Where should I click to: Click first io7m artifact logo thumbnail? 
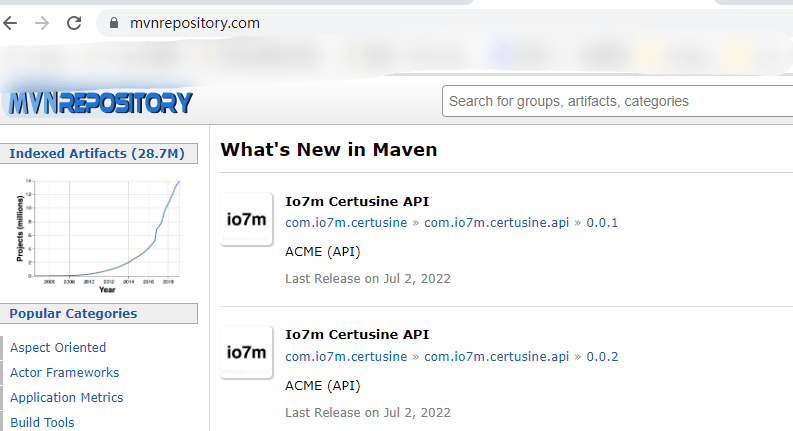246,219
